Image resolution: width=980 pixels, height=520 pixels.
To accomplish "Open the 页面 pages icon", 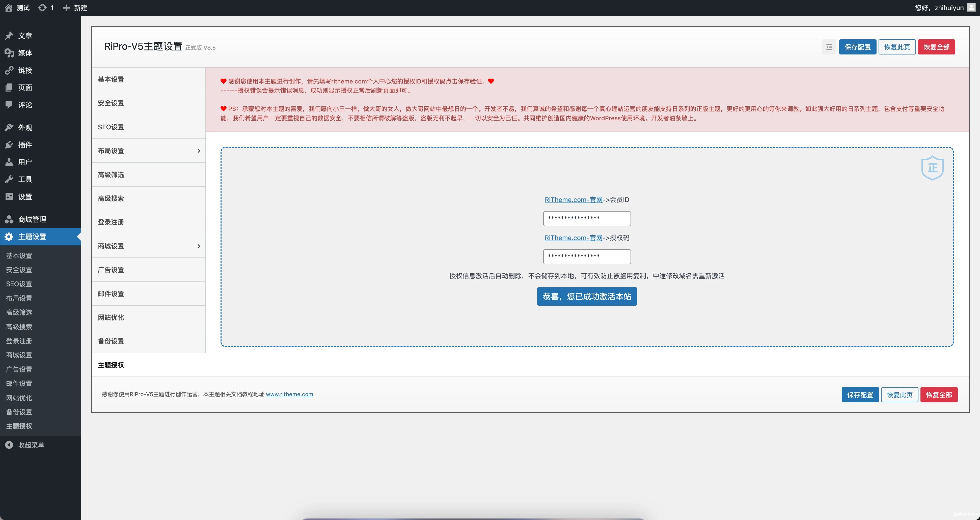I will point(9,88).
